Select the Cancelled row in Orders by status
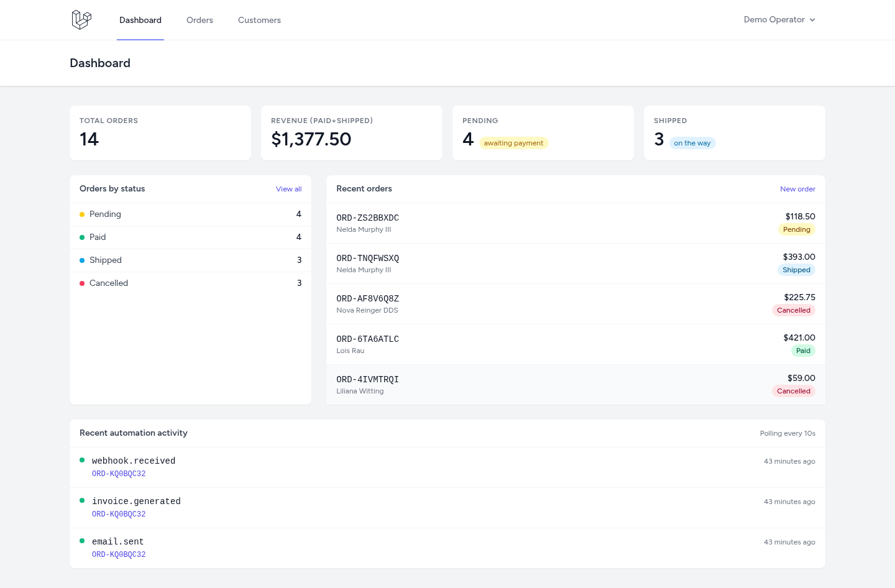 click(190, 283)
